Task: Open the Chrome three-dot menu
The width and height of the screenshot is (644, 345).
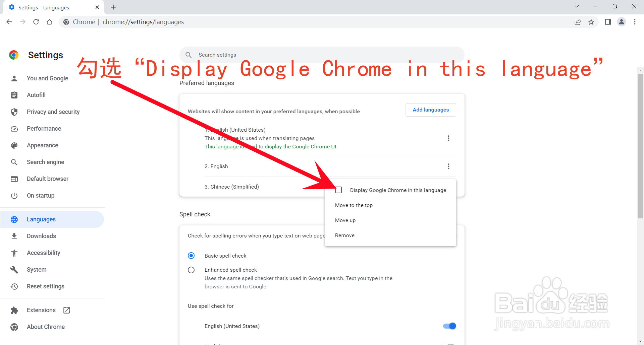Action: (635, 22)
